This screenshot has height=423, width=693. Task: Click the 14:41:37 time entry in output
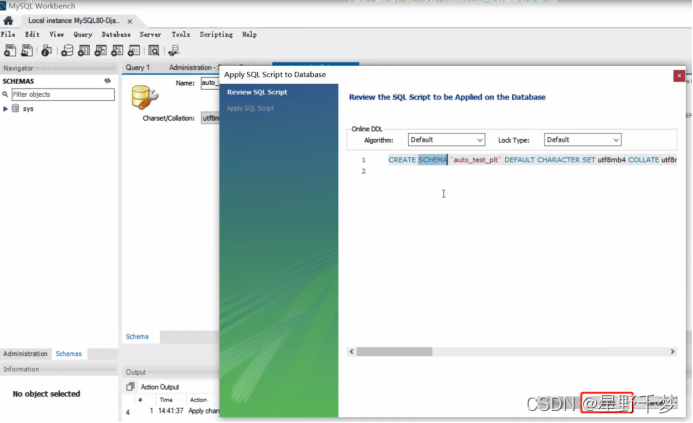[171, 411]
